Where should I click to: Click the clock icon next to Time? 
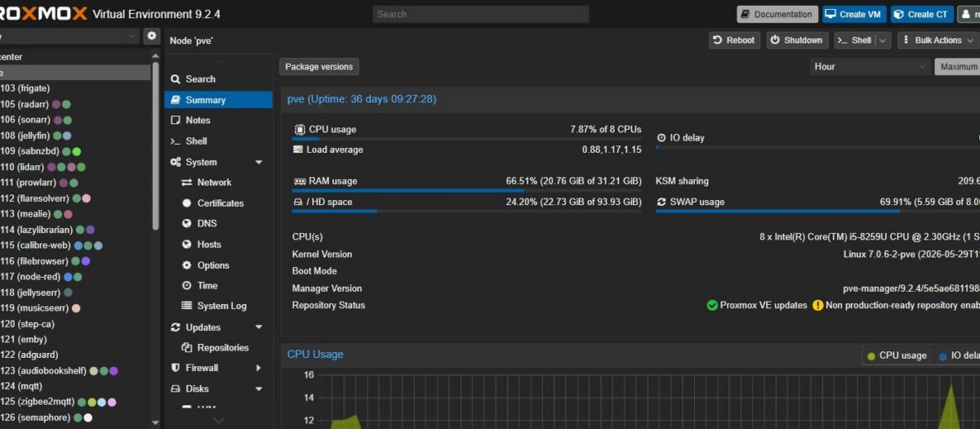click(x=187, y=285)
